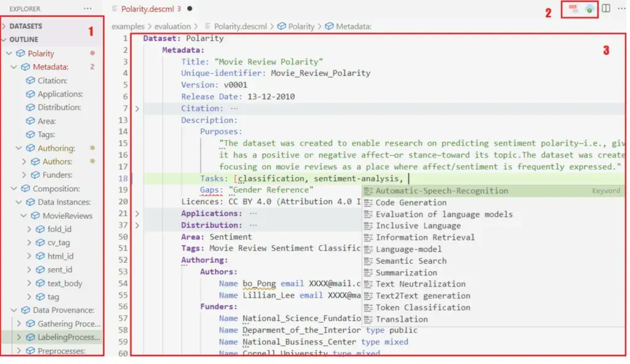Pick Summarization from the suggestion list
Screen dimensions: 630x364
coord(493,272)
